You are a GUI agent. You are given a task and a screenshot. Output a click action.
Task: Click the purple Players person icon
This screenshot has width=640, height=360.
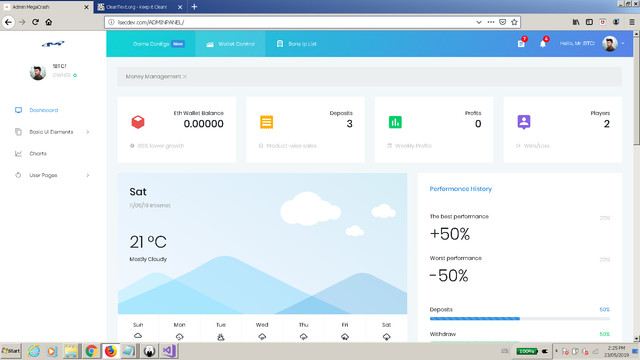tap(524, 122)
